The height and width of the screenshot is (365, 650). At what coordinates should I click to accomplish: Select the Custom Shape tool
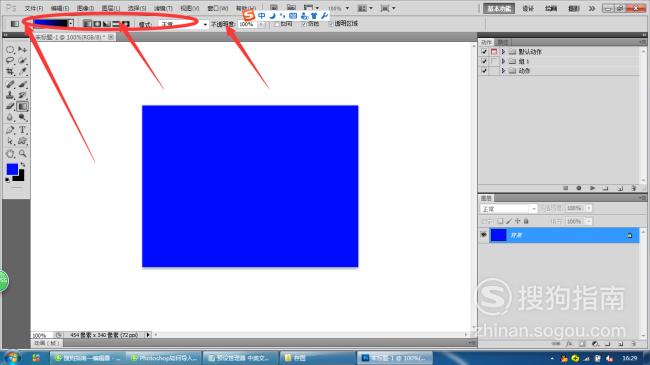[22, 141]
